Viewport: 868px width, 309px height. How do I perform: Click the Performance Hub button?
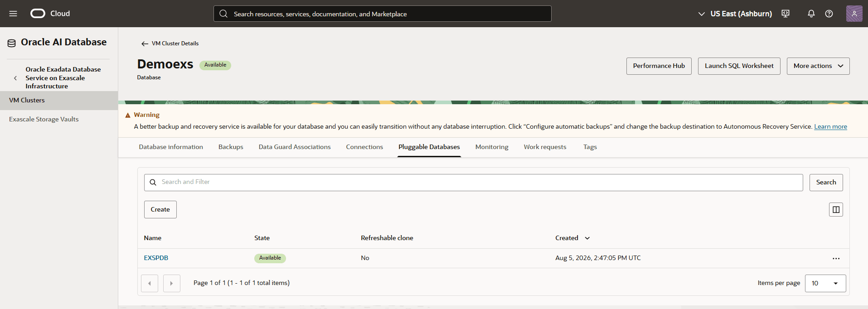pyautogui.click(x=659, y=66)
